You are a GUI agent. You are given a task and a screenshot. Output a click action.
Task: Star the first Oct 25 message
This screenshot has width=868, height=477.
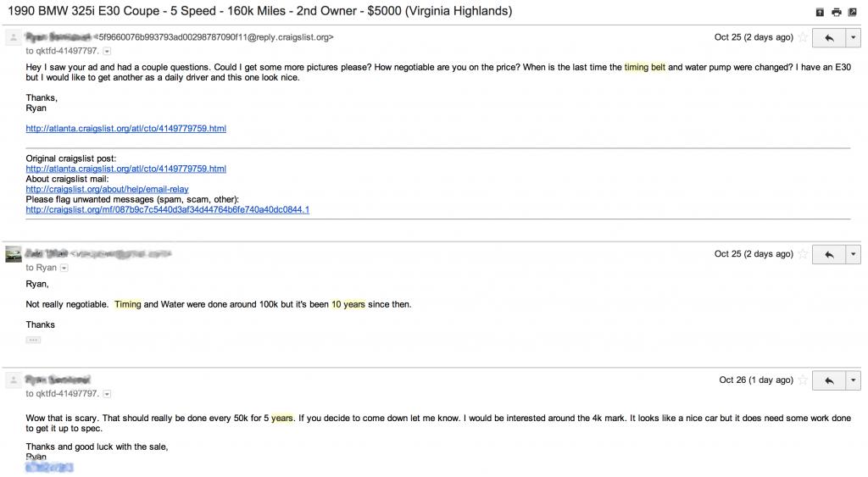tap(803, 38)
